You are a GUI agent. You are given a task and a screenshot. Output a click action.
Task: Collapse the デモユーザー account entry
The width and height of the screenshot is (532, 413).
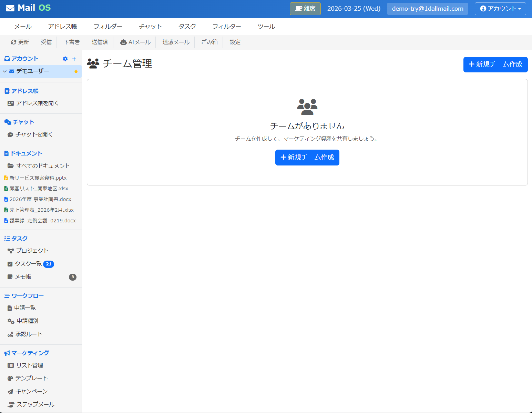coord(4,71)
